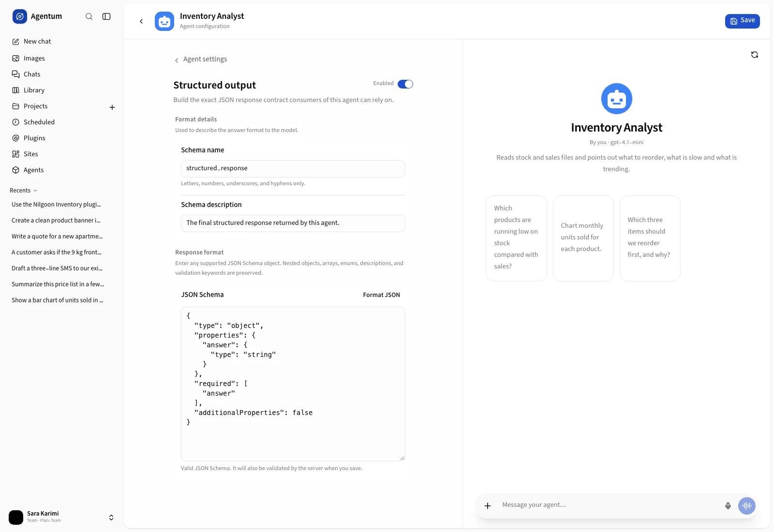Save the agent configuration

click(742, 21)
